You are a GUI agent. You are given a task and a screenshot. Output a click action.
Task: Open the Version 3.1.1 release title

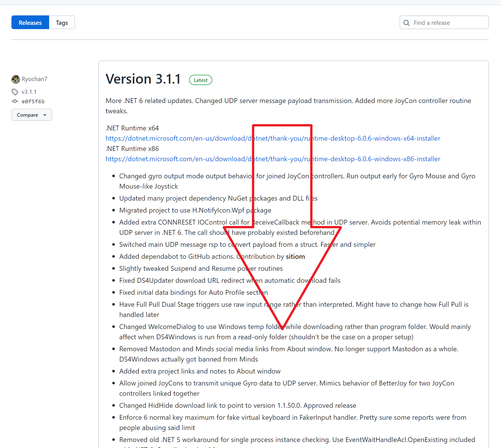point(143,79)
